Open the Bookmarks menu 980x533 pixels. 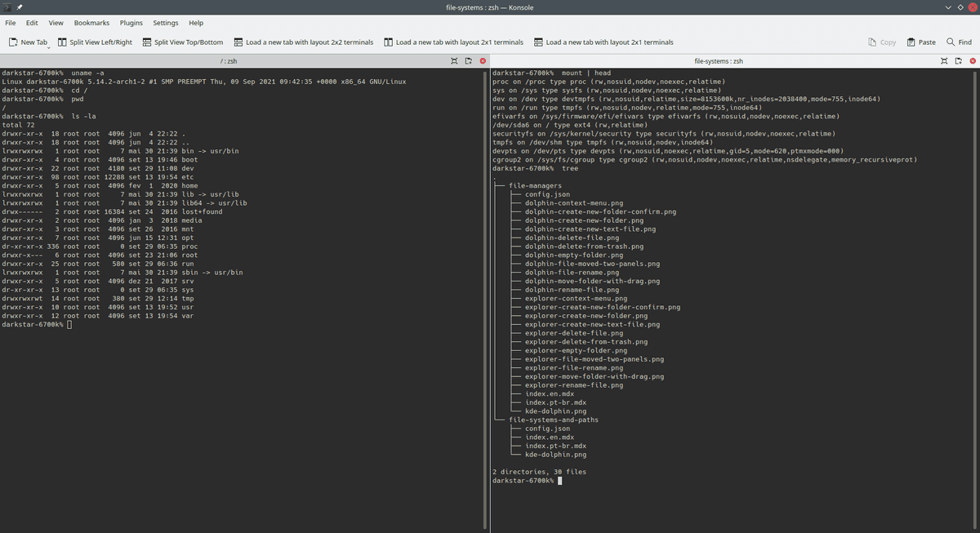pos(91,23)
